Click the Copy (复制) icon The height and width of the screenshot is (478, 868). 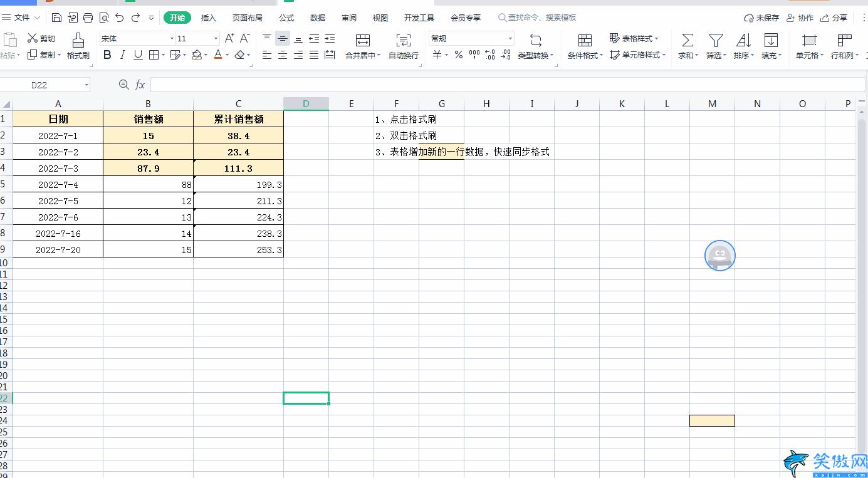coord(33,55)
